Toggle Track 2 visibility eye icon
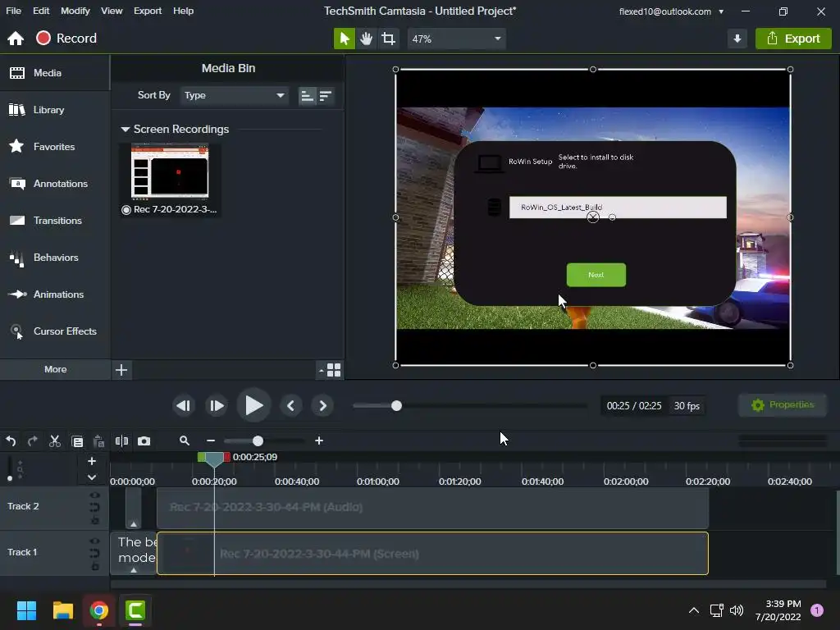Screen dimensions: 840x630 pos(95,495)
